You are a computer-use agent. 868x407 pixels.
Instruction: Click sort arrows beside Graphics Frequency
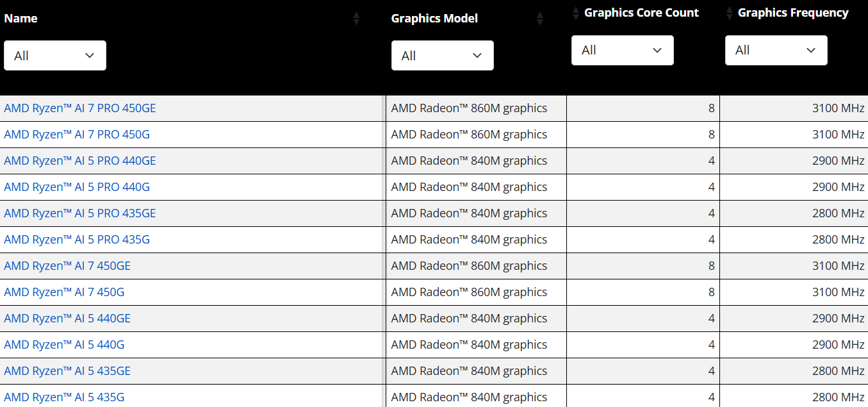click(x=729, y=13)
